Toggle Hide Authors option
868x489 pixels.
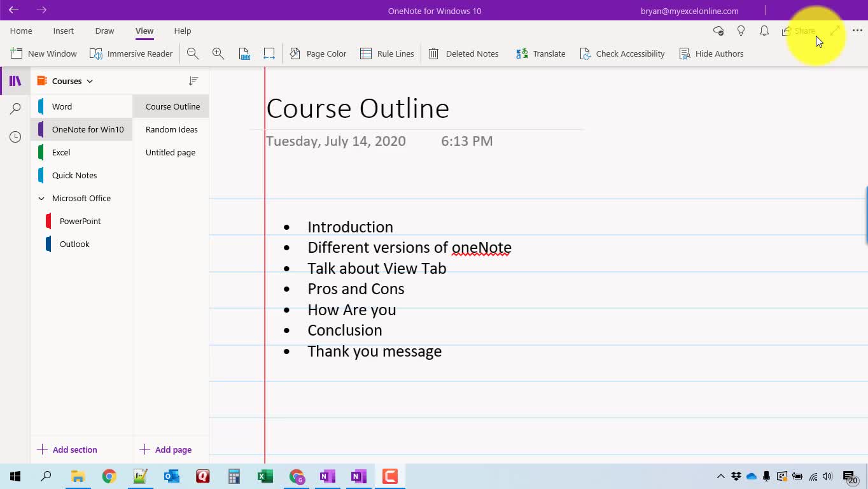711,54
